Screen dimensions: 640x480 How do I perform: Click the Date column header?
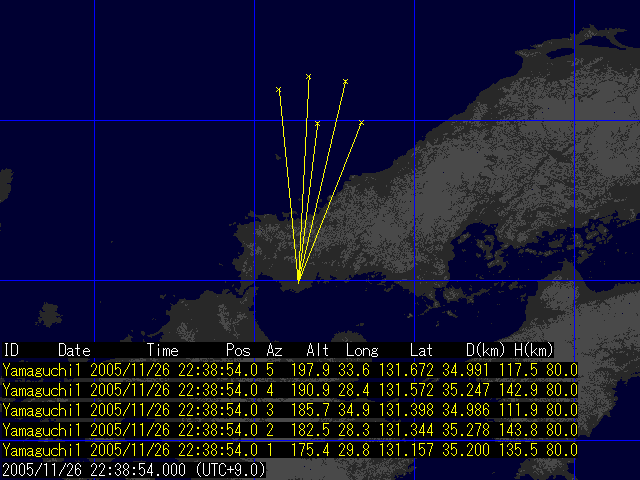(74, 351)
